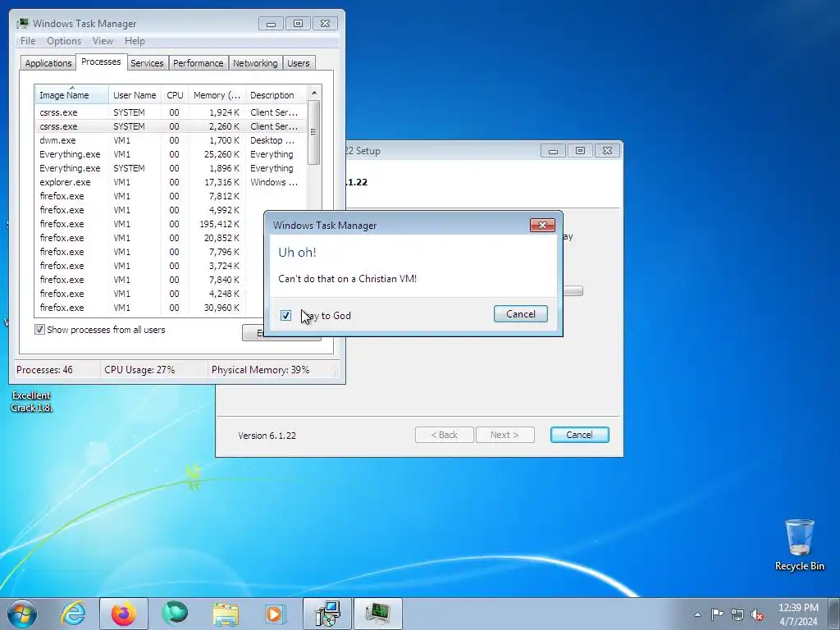Click the Next button in Setup

pos(504,435)
